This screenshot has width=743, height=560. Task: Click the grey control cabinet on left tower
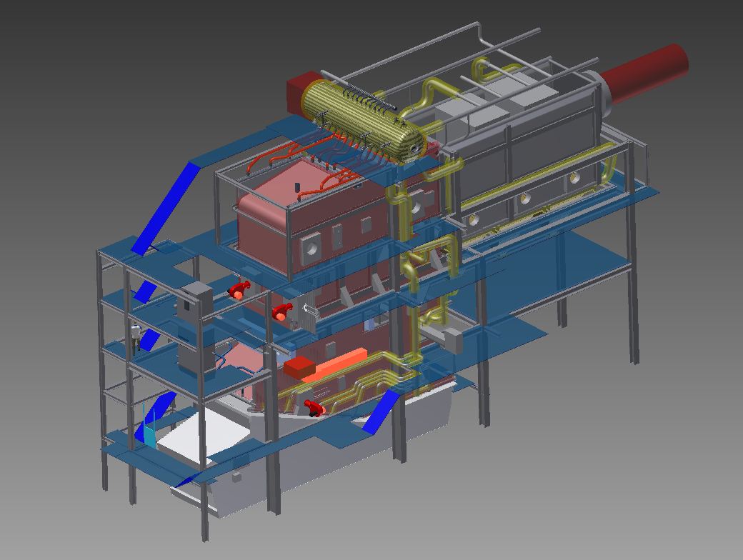[196, 301]
